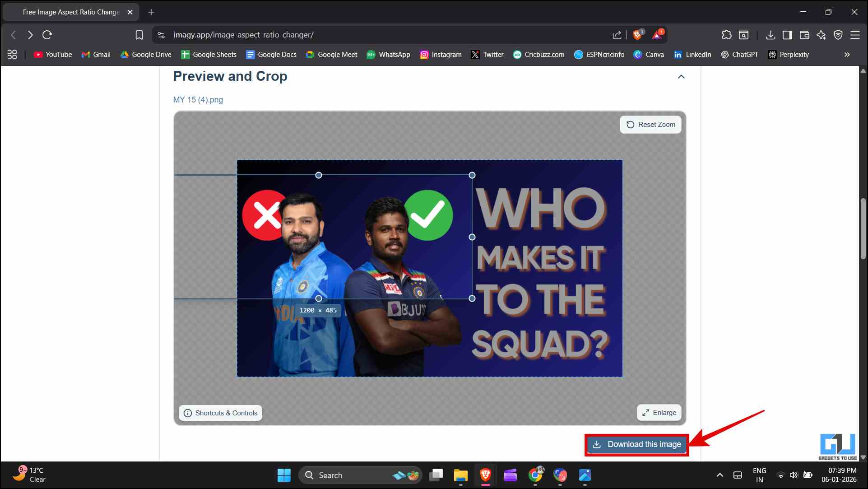Viewport: 868px width, 489px height.
Task: Click the Reset Zoom button
Action: (650, 125)
